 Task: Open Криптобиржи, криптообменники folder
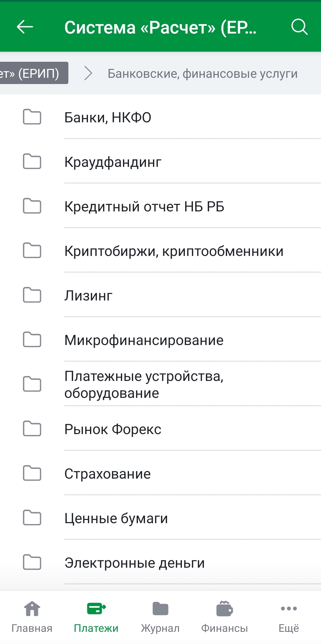pos(174,251)
